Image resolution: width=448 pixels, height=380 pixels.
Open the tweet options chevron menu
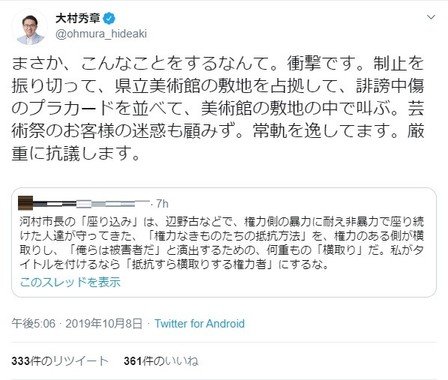click(431, 17)
